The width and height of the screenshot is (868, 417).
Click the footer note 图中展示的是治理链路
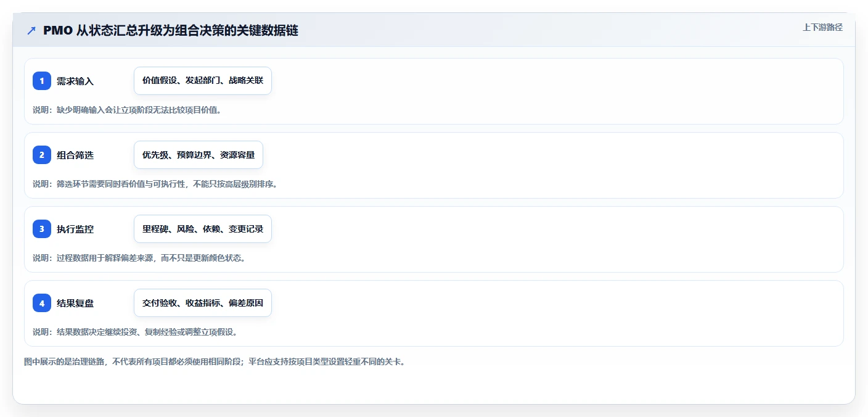pyautogui.click(x=215, y=361)
